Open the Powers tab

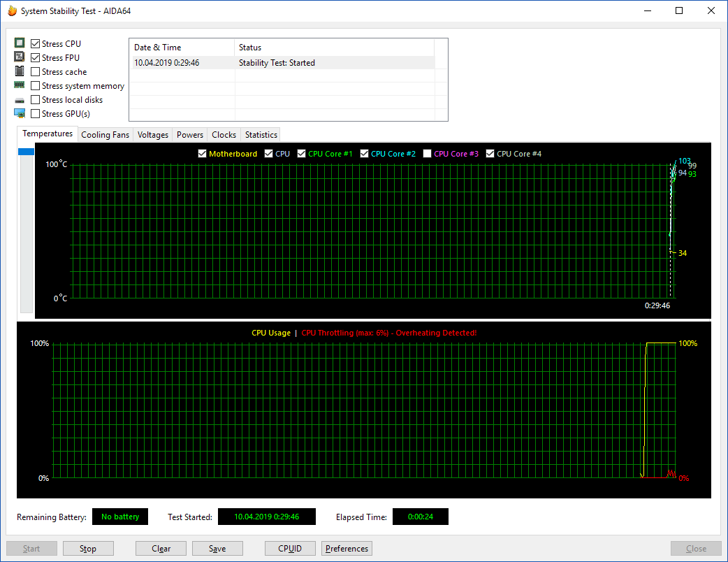point(190,135)
